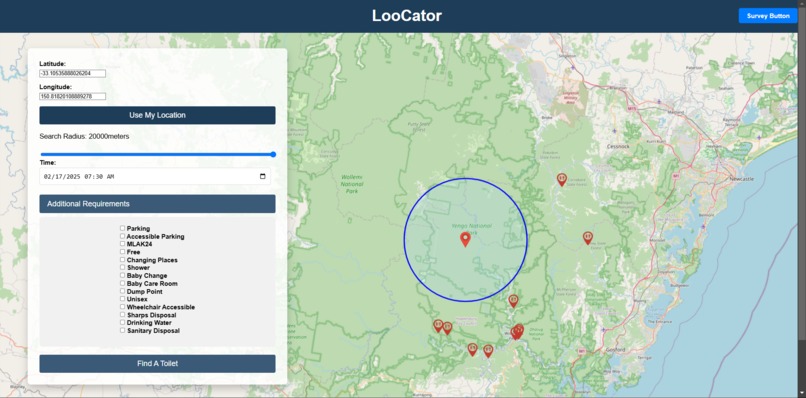Click the red location pin inside blue circle
Screen dimensions: 806x398
click(465, 239)
